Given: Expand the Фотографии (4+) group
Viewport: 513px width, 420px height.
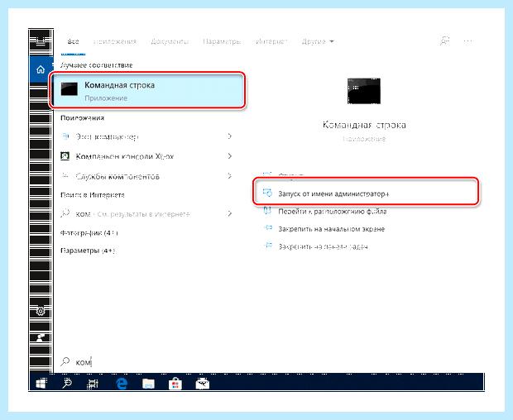Looking at the screenshot, I should click(x=89, y=233).
